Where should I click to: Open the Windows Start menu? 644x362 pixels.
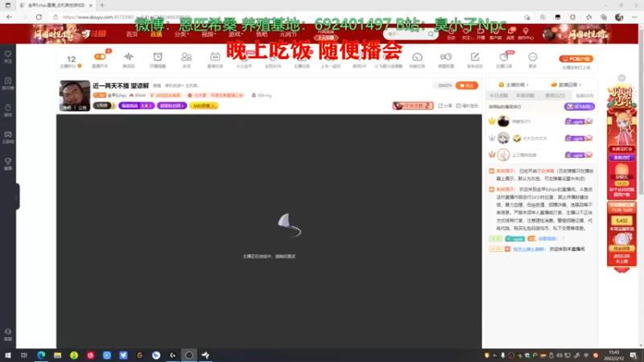[x=8, y=356]
